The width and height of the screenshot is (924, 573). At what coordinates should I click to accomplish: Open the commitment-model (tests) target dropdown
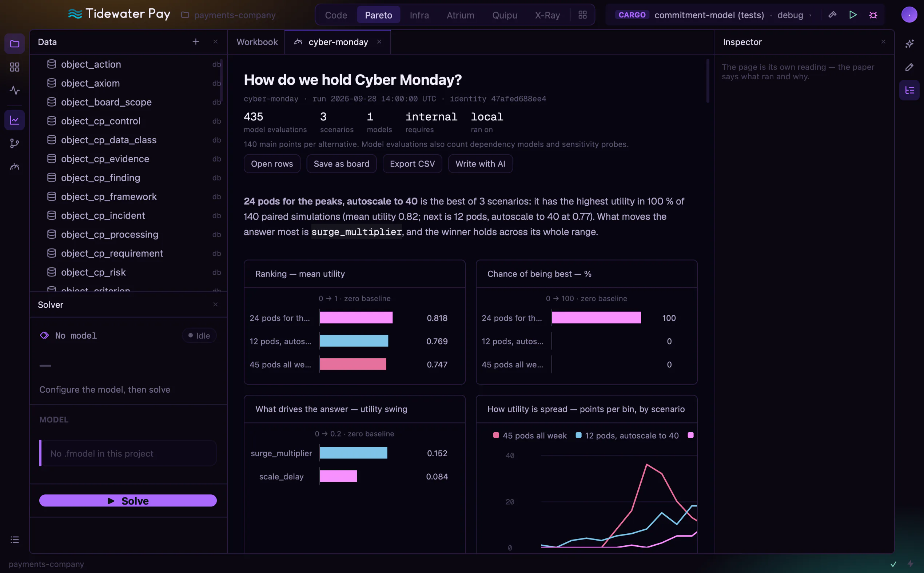tap(709, 15)
